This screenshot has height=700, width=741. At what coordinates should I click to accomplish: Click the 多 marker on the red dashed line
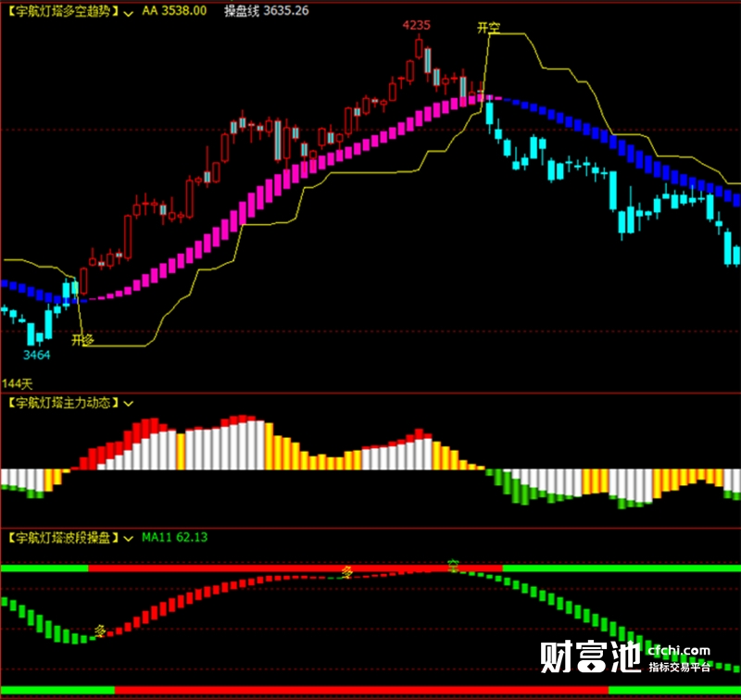point(346,573)
